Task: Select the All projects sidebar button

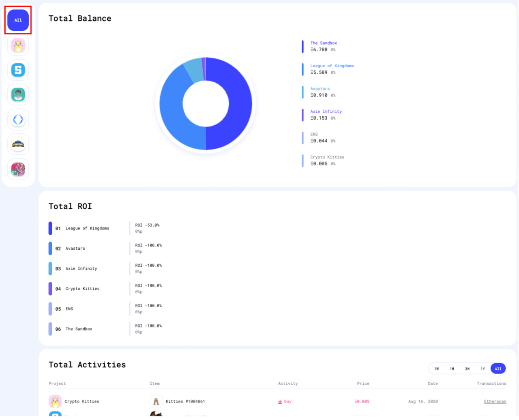Action: pos(18,20)
